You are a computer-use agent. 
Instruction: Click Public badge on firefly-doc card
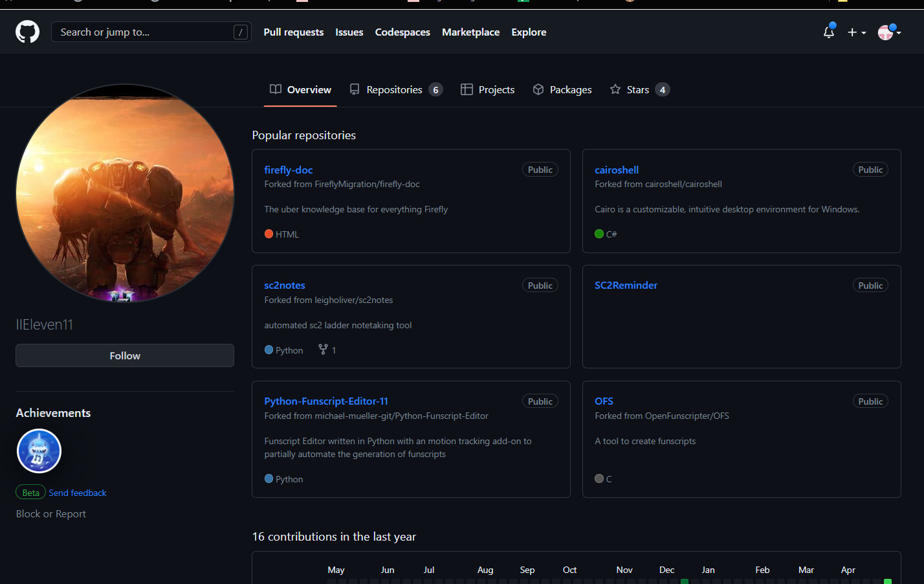[540, 170]
